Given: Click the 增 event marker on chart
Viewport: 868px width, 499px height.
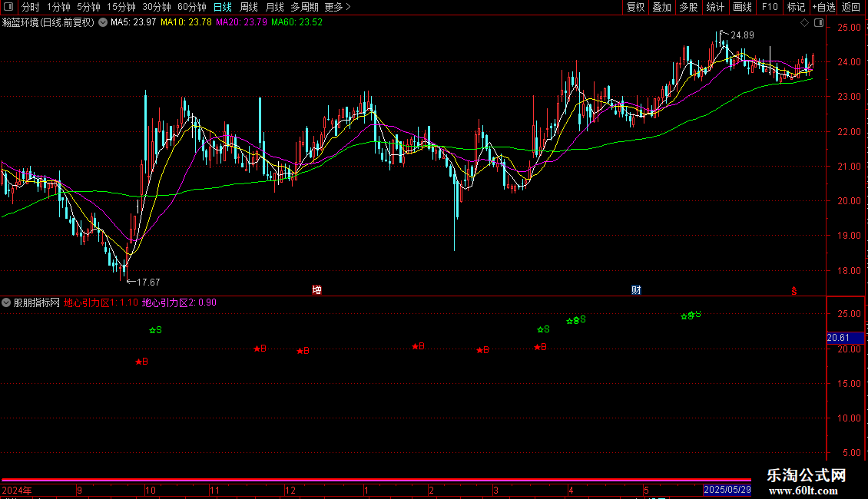Looking at the screenshot, I should (x=316, y=290).
